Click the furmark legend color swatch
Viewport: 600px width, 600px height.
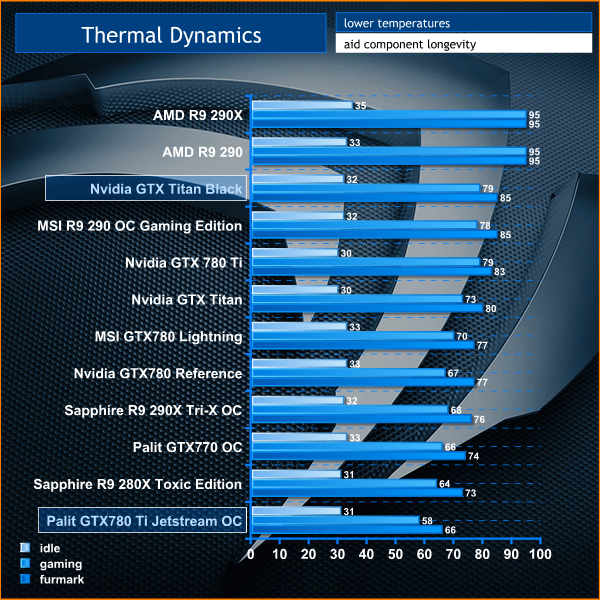click(25, 579)
